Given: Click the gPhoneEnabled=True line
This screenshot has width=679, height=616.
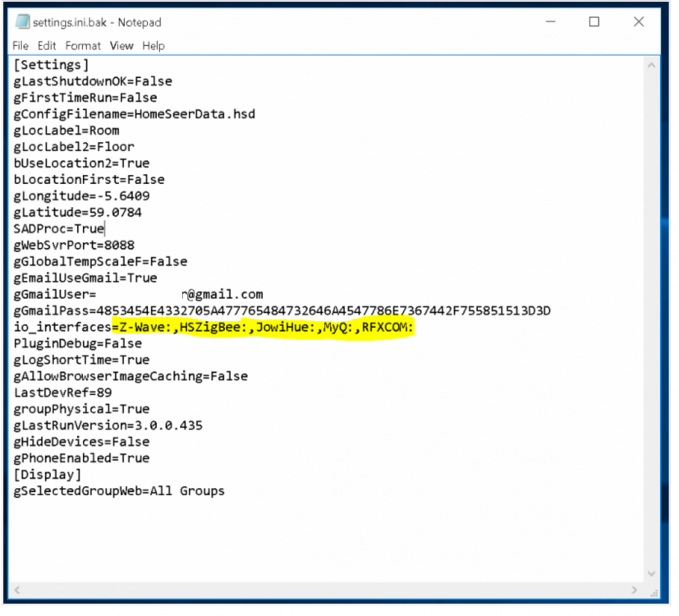Looking at the screenshot, I should 81,458.
